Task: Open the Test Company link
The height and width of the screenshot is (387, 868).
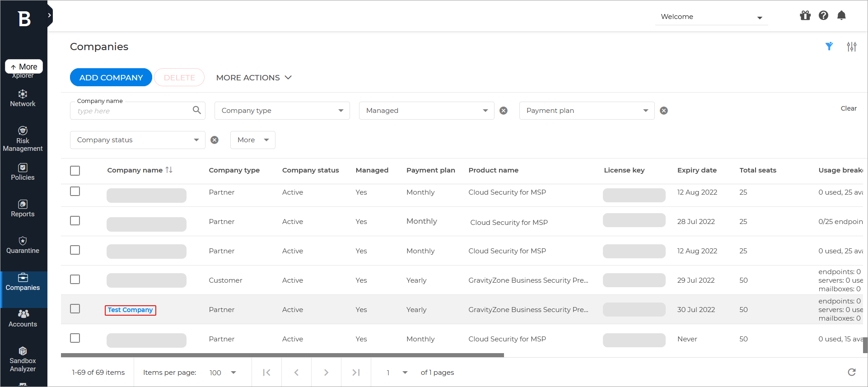Action: click(130, 310)
